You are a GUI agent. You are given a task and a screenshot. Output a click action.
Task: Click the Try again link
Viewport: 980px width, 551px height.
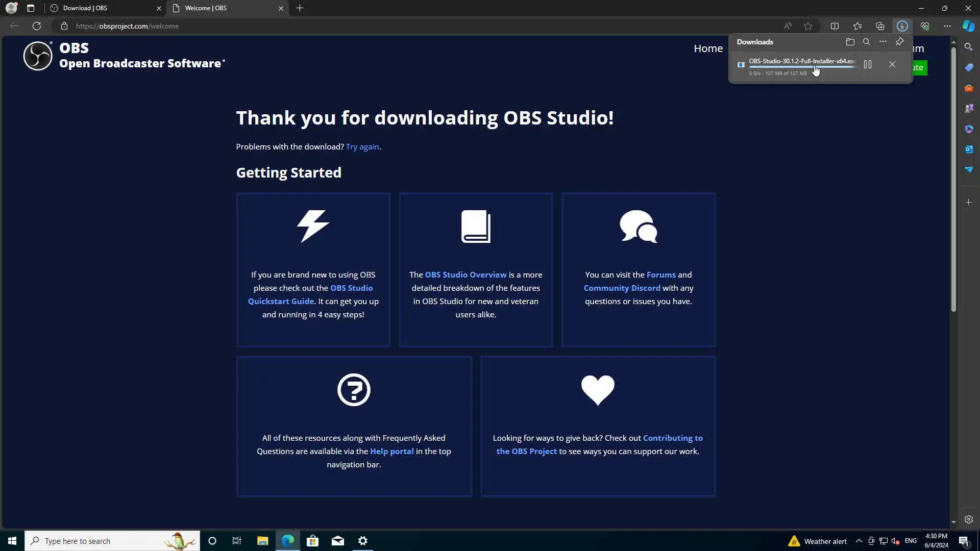[x=362, y=147]
